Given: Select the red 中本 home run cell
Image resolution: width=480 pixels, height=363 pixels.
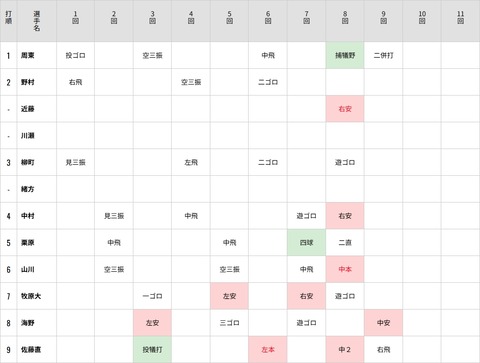Looking at the screenshot, I should 345,269.
